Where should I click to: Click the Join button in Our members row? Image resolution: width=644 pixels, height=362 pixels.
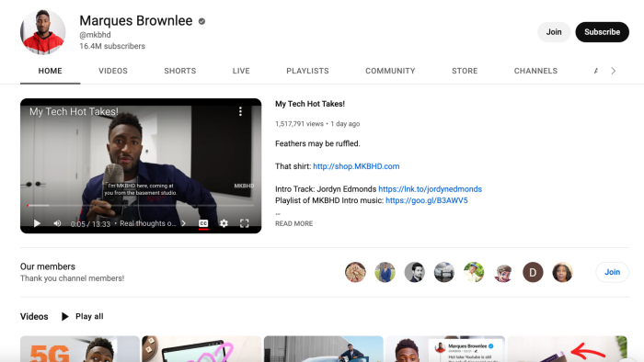[612, 272]
